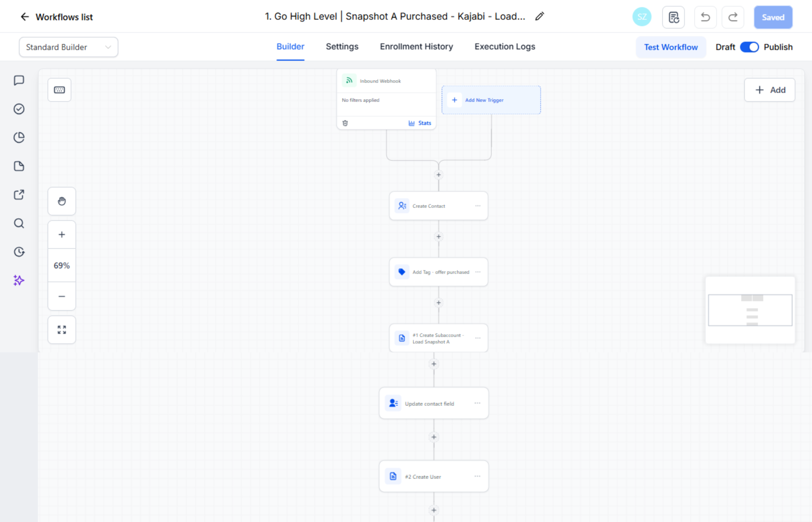Screen dimensions: 812x522
Task: Add step below Create Subaccount action
Action: [434, 364]
